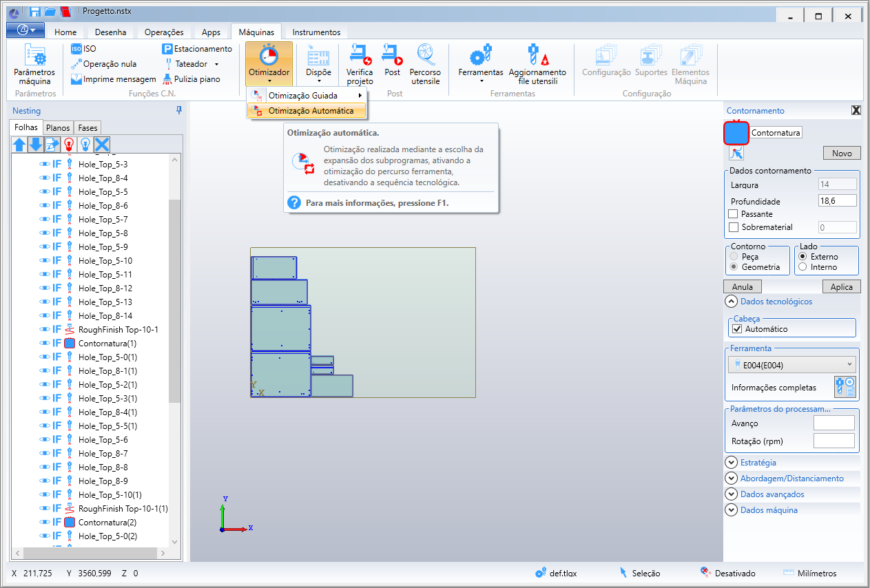This screenshot has height=588, width=870.
Task: Open the E004 tool dropdown
Action: click(x=792, y=364)
